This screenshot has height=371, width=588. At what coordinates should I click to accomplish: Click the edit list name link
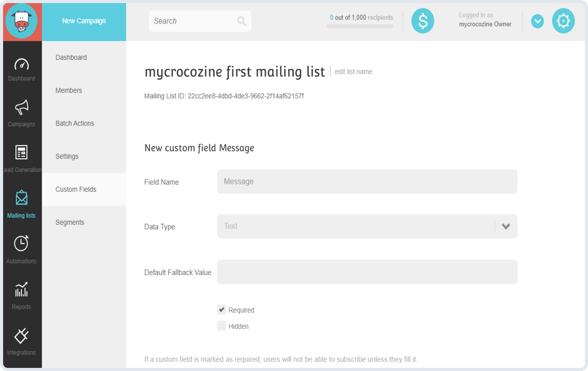tap(353, 71)
